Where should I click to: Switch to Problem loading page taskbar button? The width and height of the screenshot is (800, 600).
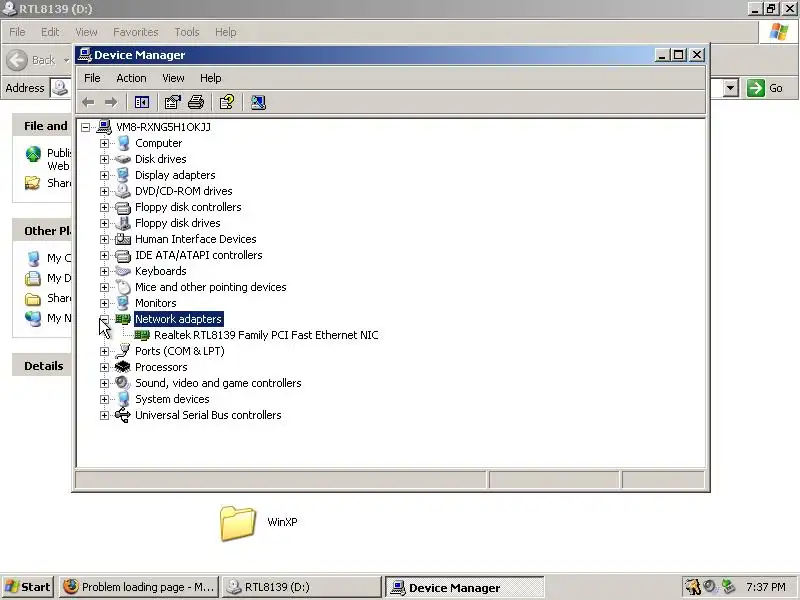point(139,587)
